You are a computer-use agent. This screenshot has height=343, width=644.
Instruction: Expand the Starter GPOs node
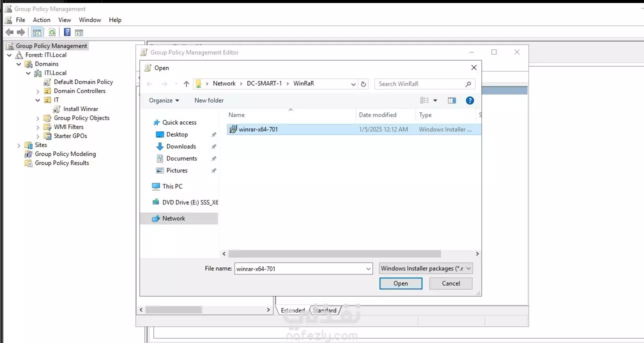pos(38,136)
